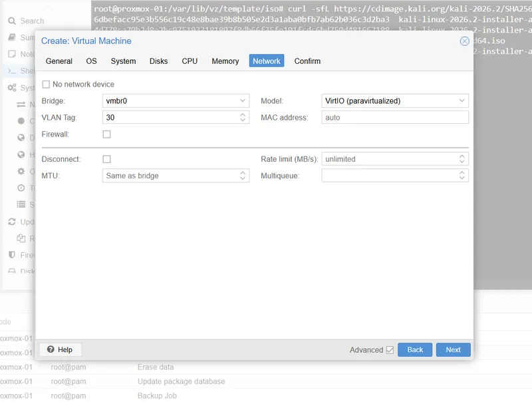Click the Firewall shield icon in sidebar

[x=12, y=255]
